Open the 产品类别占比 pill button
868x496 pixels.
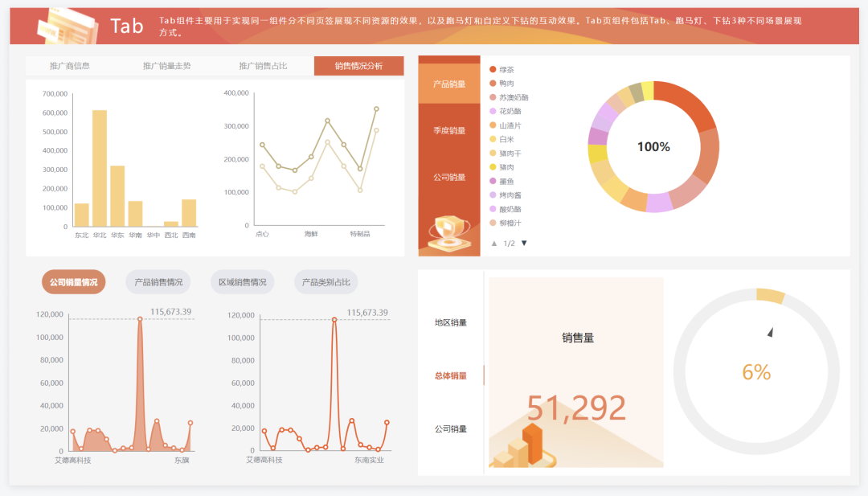click(x=326, y=282)
